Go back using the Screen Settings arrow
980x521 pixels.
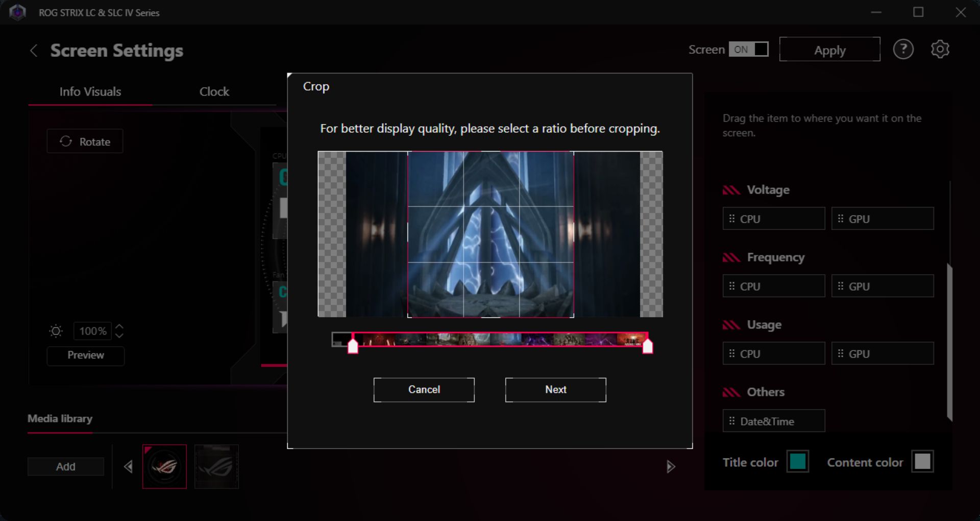pyautogui.click(x=34, y=51)
